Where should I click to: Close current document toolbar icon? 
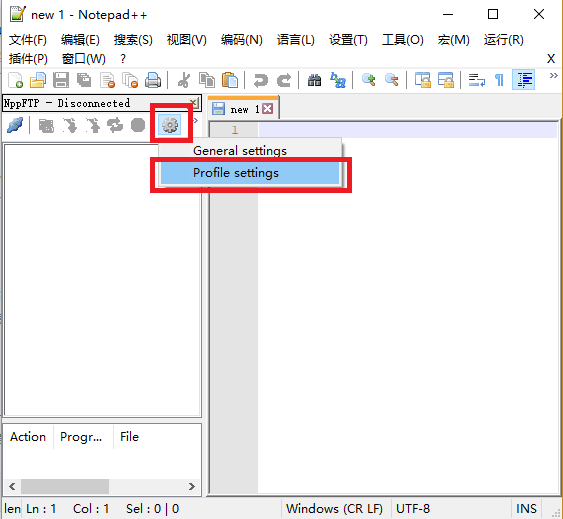click(x=107, y=80)
